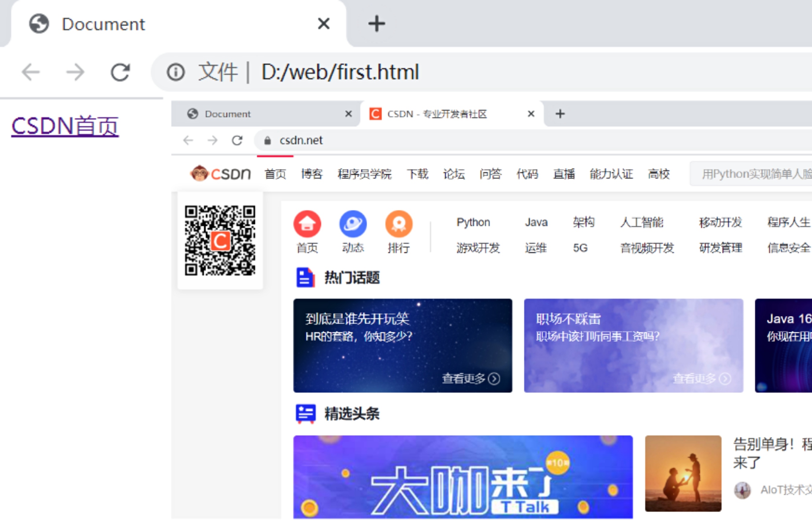This screenshot has width=812, height=521.
Task: Select the Python category
Action: pos(473,222)
